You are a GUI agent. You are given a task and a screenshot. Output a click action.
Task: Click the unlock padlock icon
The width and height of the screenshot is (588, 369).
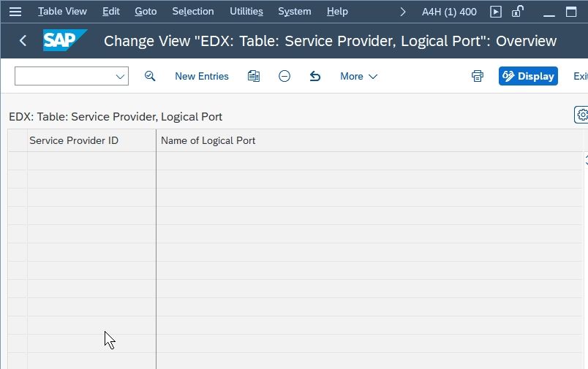(518, 12)
